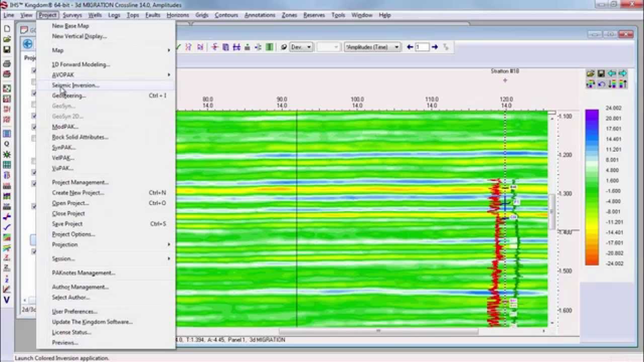Open Author Management menu entry
Image resolution: width=644 pixels, height=362 pixels.
tap(80, 287)
